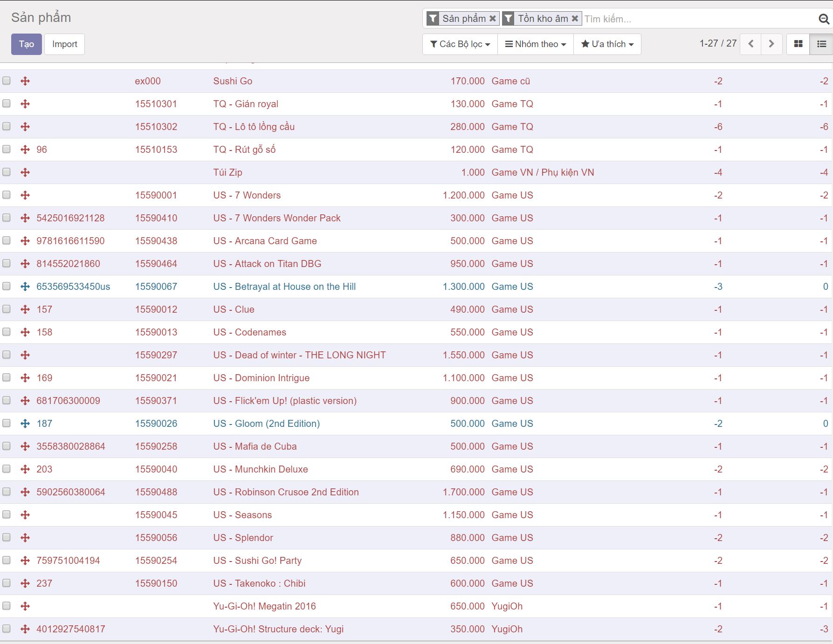Click reference '15590488' cell
The width and height of the screenshot is (833, 644).
(x=156, y=492)
